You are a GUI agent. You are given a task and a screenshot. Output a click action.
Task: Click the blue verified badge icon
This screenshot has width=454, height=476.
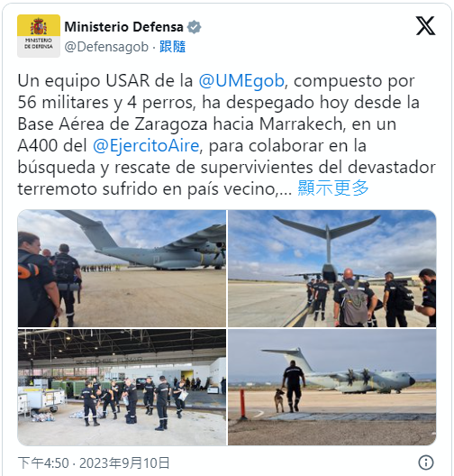pos(194,27)
